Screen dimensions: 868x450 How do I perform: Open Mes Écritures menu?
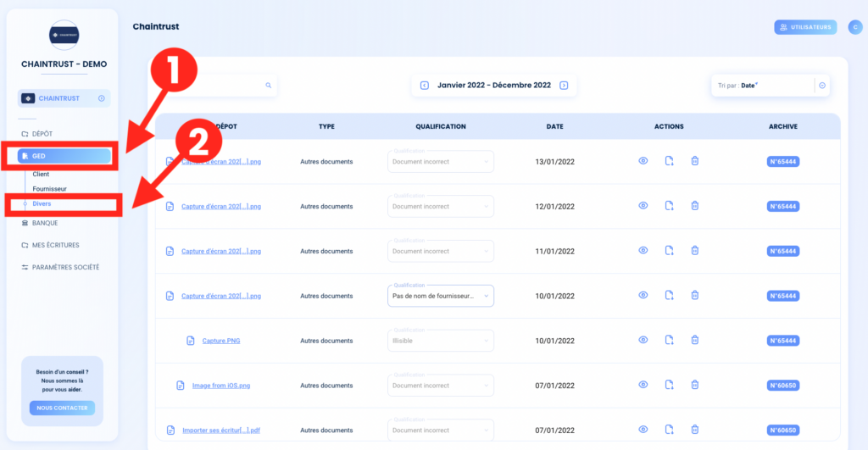55,245
